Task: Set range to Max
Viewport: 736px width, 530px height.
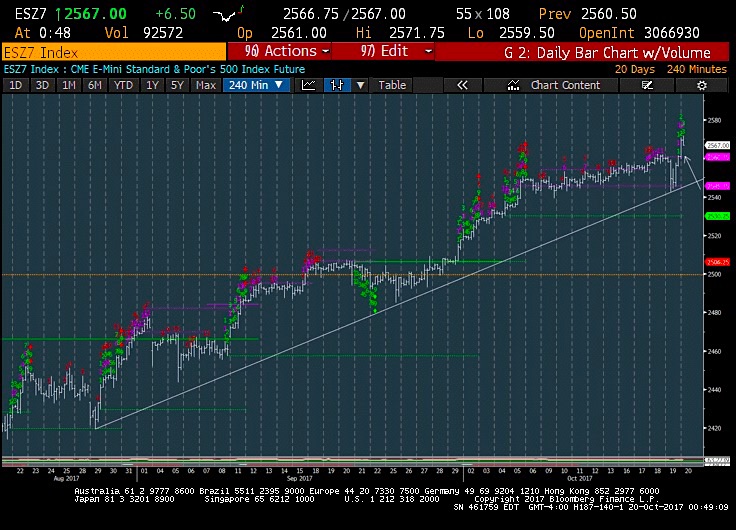Action: click(x=206, y=85)
